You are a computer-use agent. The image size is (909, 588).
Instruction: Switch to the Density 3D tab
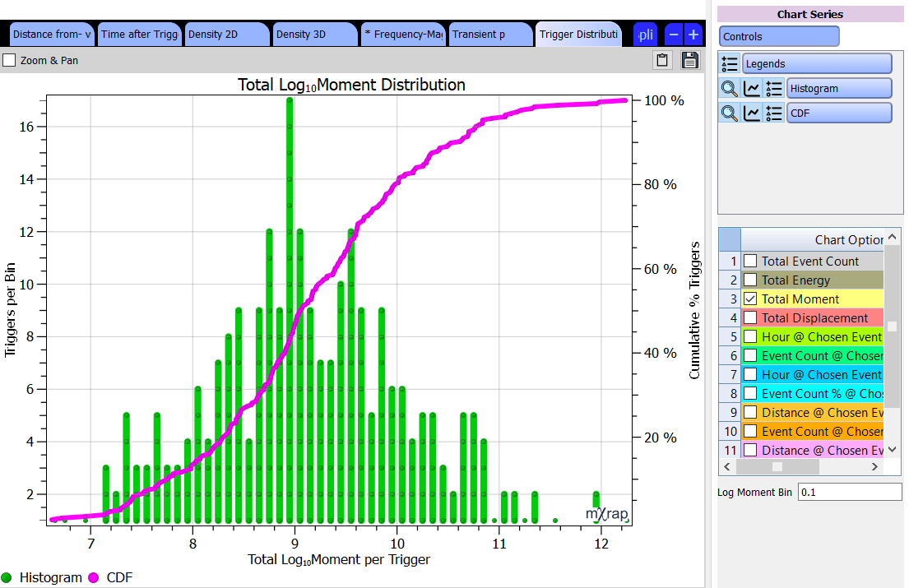[314, 35]
